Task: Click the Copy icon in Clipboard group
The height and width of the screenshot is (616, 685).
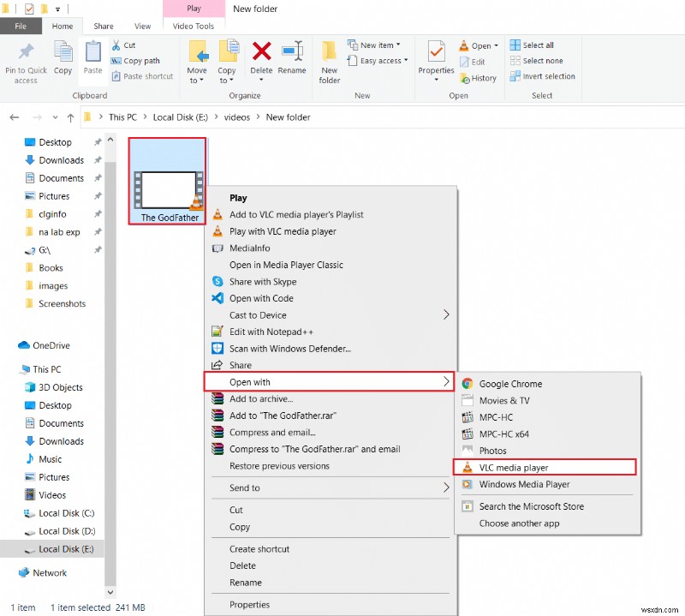Action: pos(63,51)
